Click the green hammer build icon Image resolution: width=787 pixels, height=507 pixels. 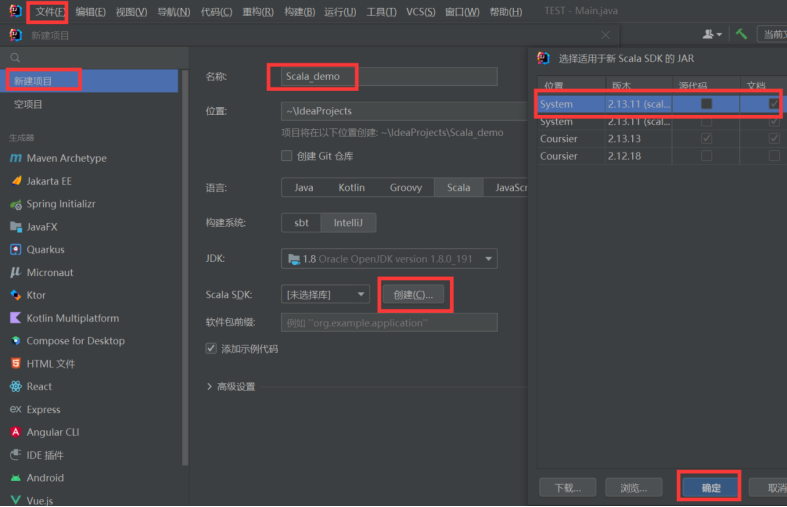point(741,34)
